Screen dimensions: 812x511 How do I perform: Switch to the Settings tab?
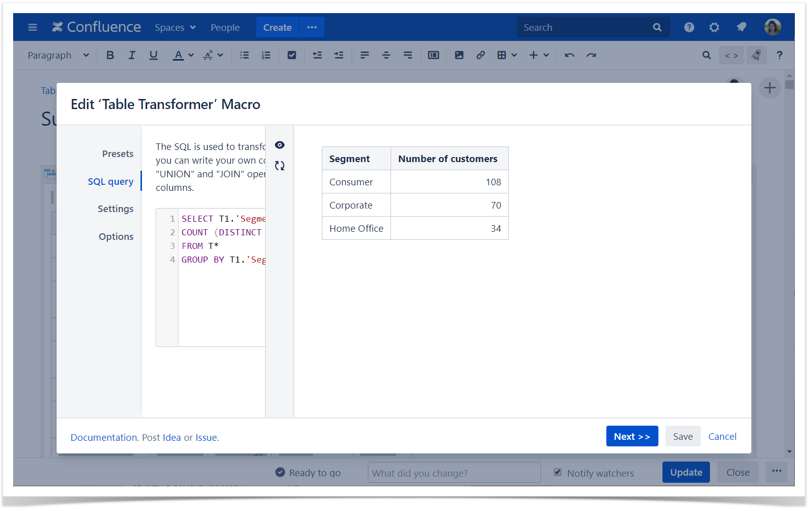(116, 209)
